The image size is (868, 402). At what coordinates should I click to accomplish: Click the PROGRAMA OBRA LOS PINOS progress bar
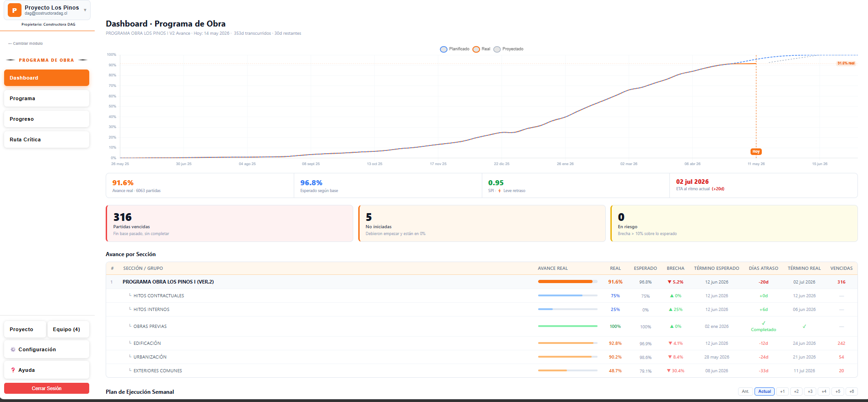(567, 282)
